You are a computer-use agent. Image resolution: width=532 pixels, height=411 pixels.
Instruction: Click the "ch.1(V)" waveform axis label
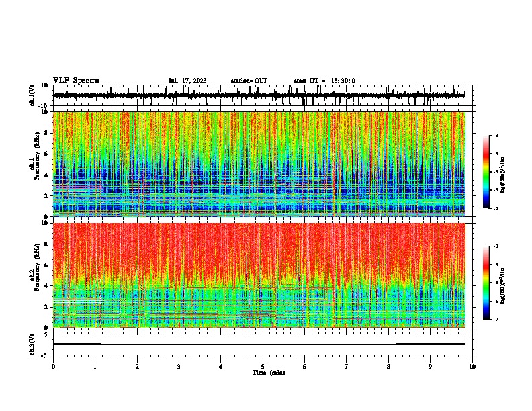coord(32,95)
